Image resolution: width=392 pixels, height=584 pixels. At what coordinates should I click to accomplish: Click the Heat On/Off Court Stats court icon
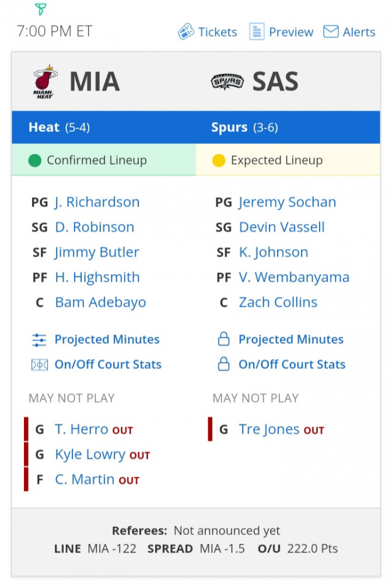click(40, 364)
